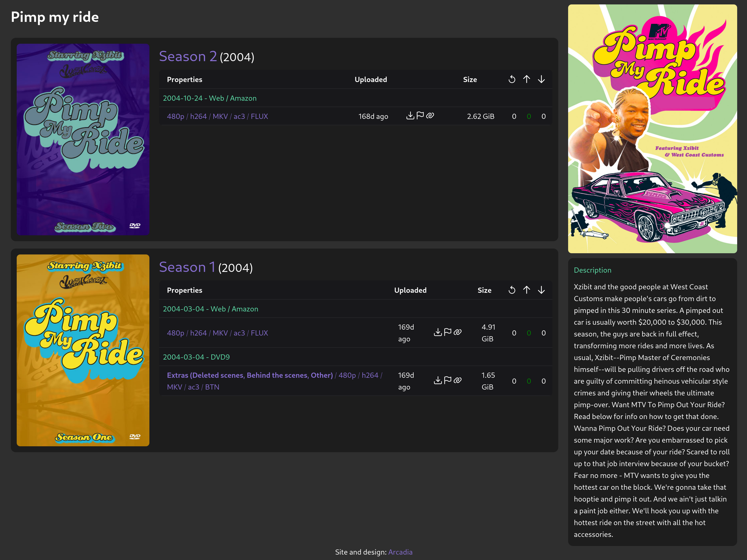Open the Season 1 title link
This screenshot has height=560, width=747.
[187, 267]
